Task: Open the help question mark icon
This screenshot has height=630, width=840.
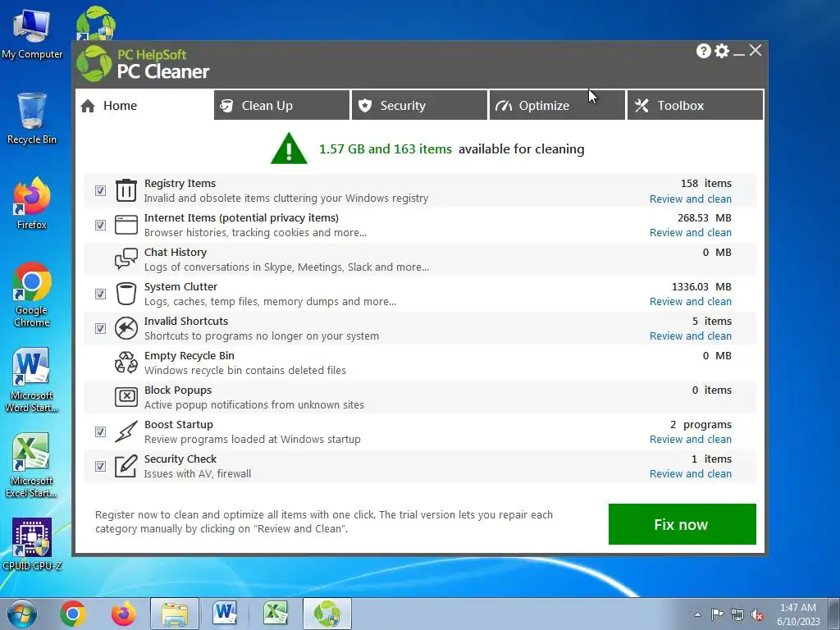Action: (703, 51)
